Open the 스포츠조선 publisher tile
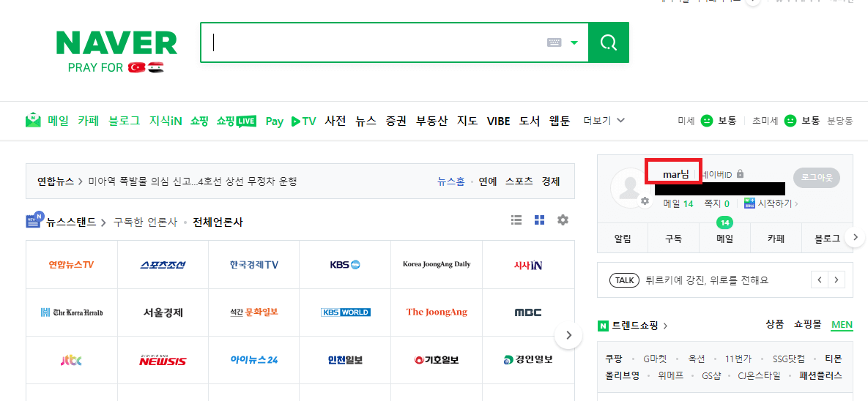Viewport: 868px width, 401px height. pyautogui.click(x=163, y=264)
